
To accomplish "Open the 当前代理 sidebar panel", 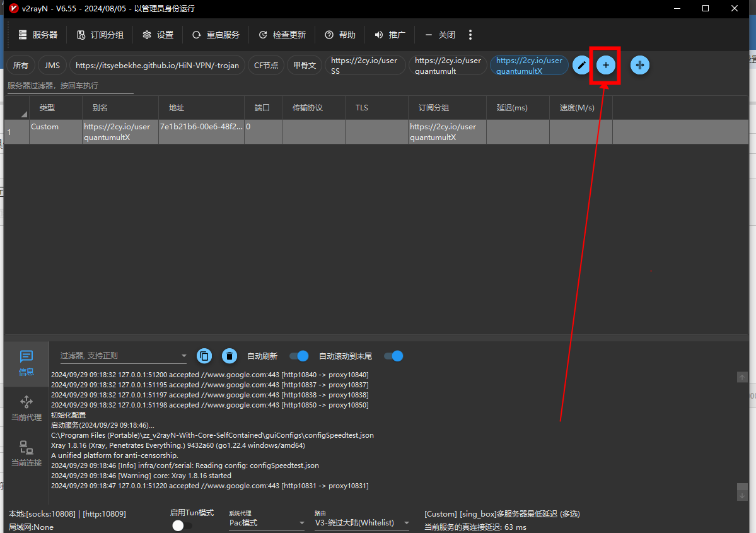I will (26, 408).
